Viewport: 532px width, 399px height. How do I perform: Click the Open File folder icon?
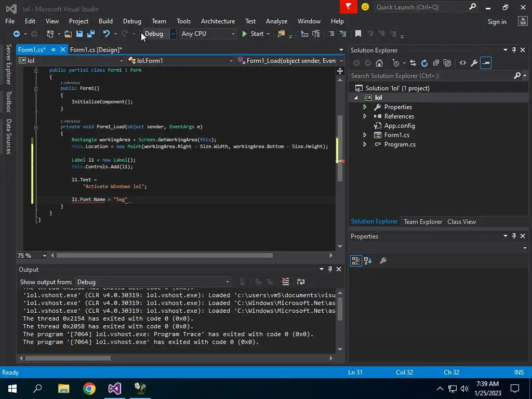click(68, 34)
